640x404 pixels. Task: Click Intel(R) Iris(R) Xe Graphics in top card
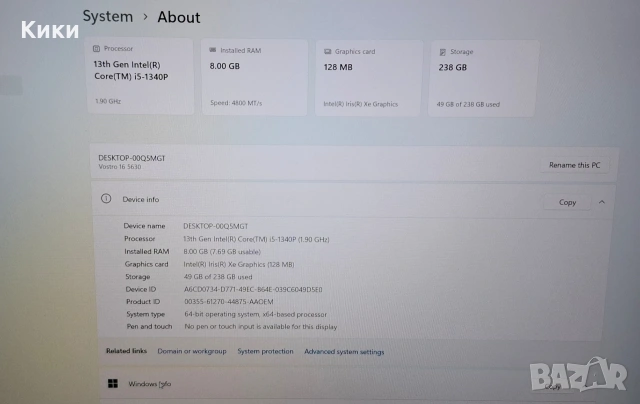(x=360, y=104)
